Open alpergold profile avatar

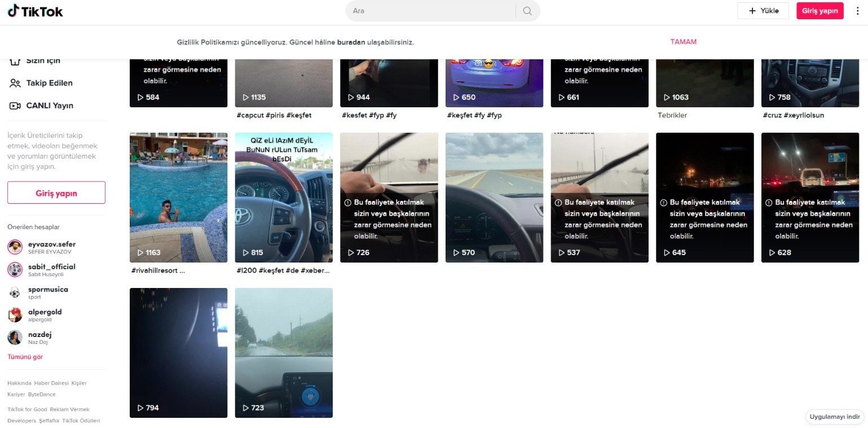[15, 315]
